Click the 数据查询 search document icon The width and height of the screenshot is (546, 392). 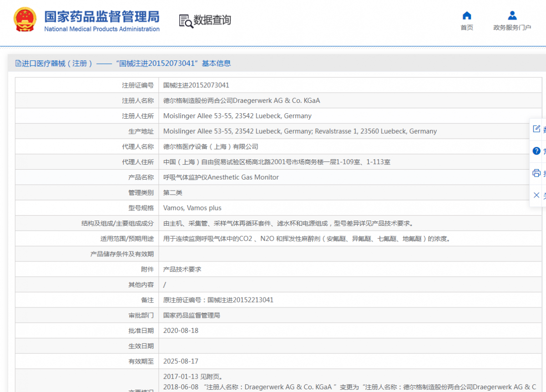(186, 20)
